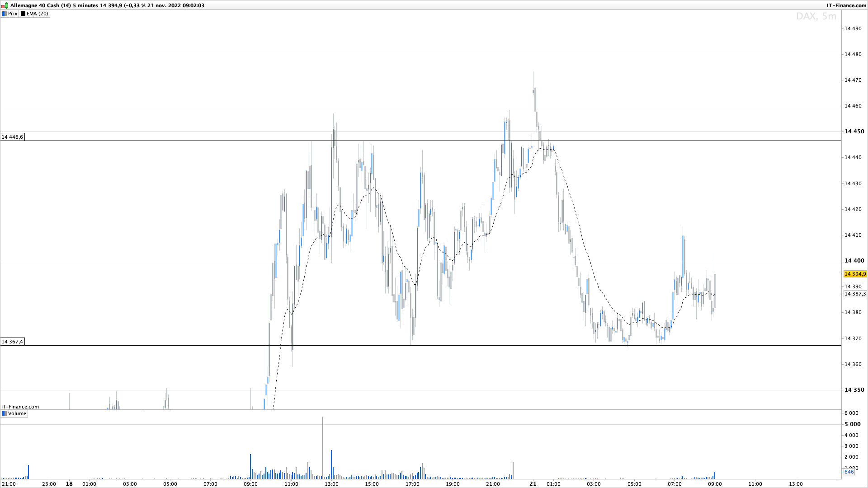Click the 646 volume value tag
868x488 pixels.
849,472
